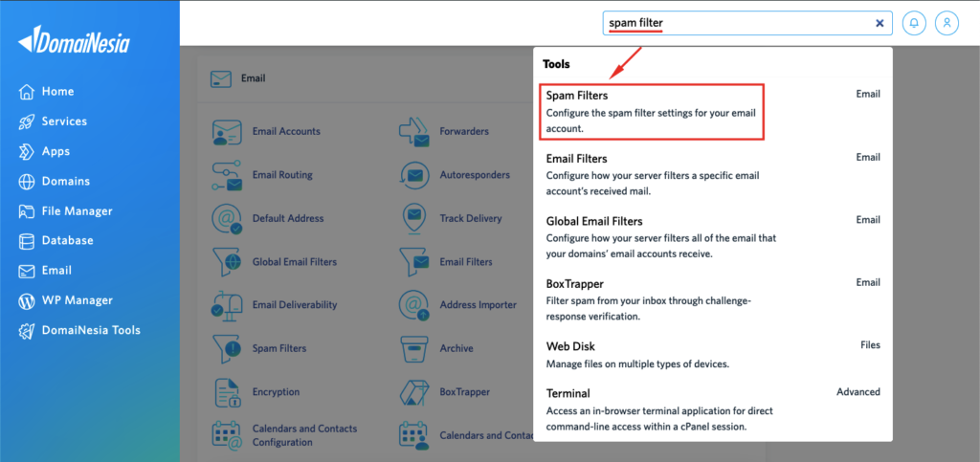Image resolution: width=980 pixels, height=462 pixels.
Task: Open Home in the sidebar
Action: click(x=58, y=92)
